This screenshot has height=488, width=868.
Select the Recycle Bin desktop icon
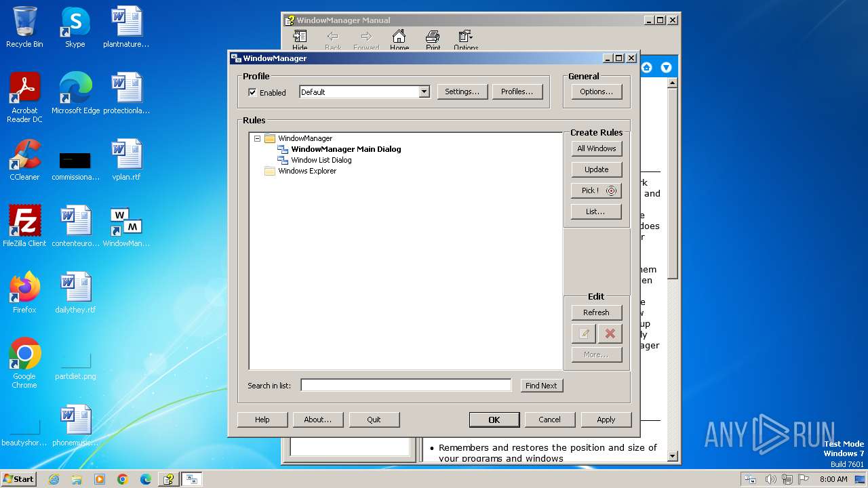point(24,27)
